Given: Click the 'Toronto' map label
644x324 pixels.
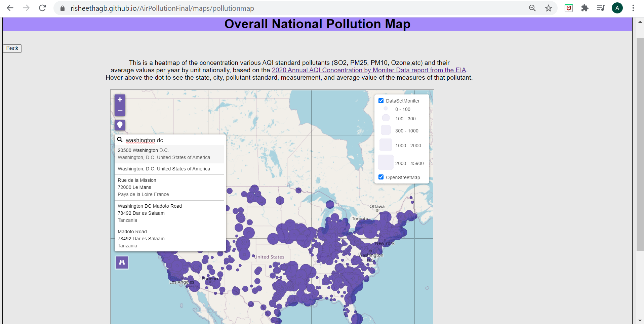Looking at the screenshot, I should coord(360,219).
